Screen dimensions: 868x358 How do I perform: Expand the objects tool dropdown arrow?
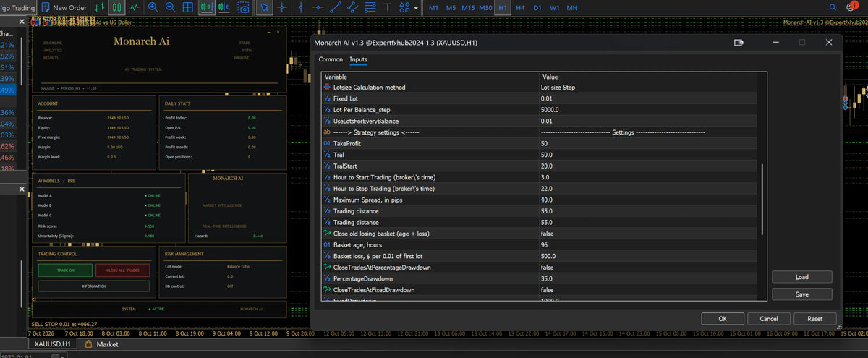pyautogui.click(x=416, y=7)
